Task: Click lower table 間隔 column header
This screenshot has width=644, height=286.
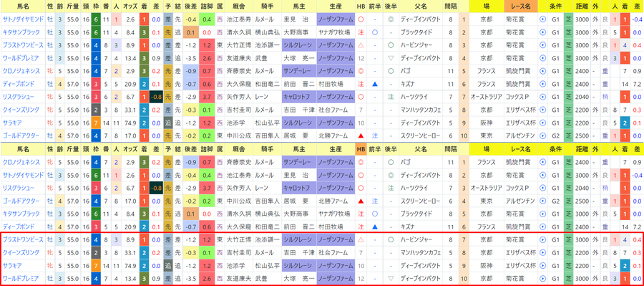Action: pos(450,149)
